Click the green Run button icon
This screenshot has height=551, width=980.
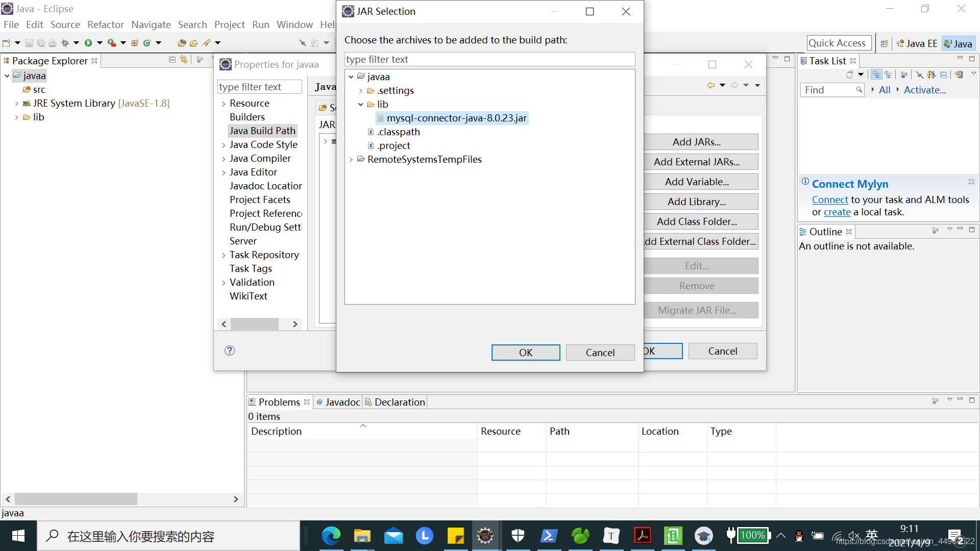click(x=88, y=43)
